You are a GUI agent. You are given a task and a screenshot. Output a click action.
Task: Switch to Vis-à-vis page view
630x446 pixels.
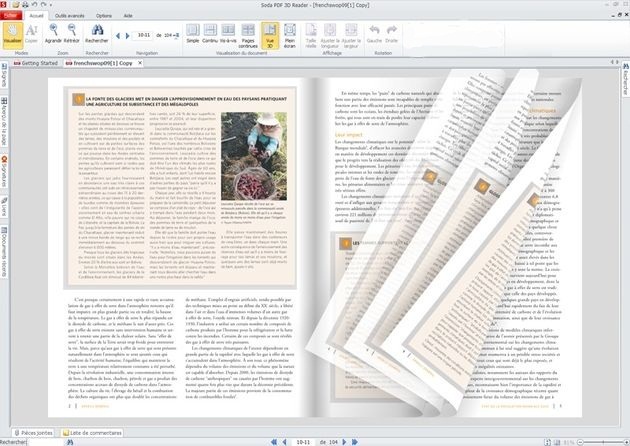point(228,34)
